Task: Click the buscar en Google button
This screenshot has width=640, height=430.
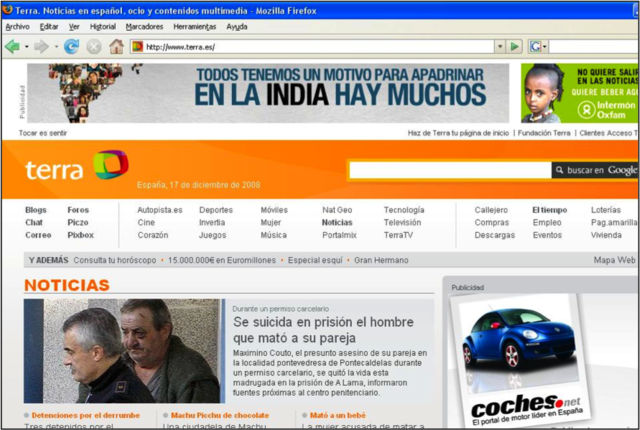Action: 595,170
